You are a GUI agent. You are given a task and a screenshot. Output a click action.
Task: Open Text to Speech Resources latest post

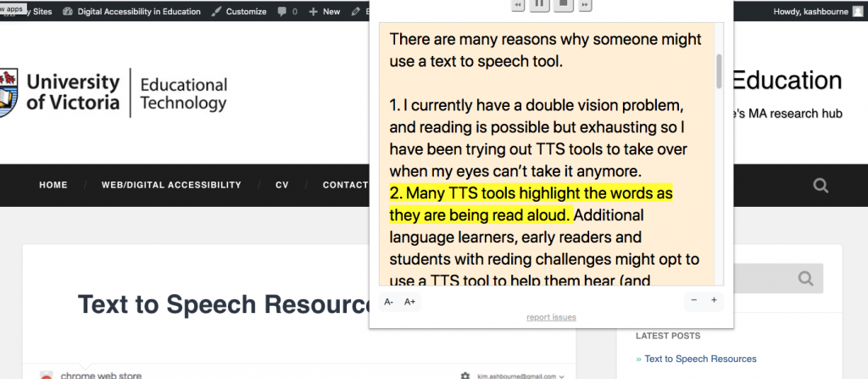click(700, 359)
